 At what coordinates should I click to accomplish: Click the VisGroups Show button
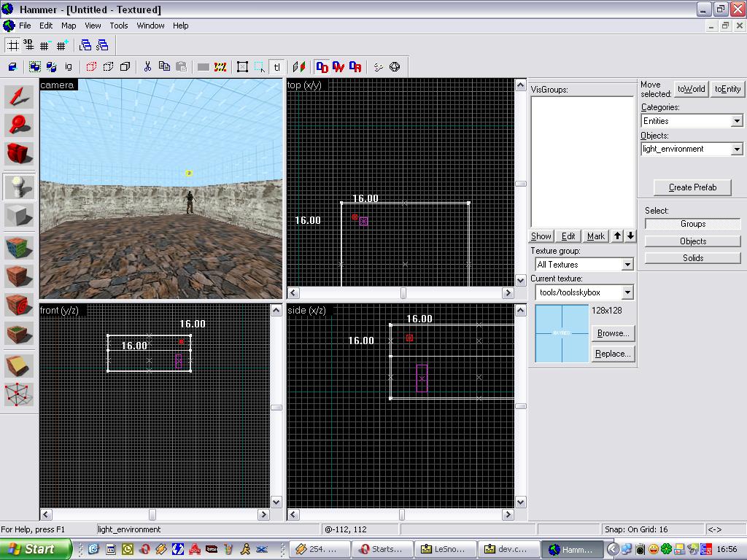(541, 236)
